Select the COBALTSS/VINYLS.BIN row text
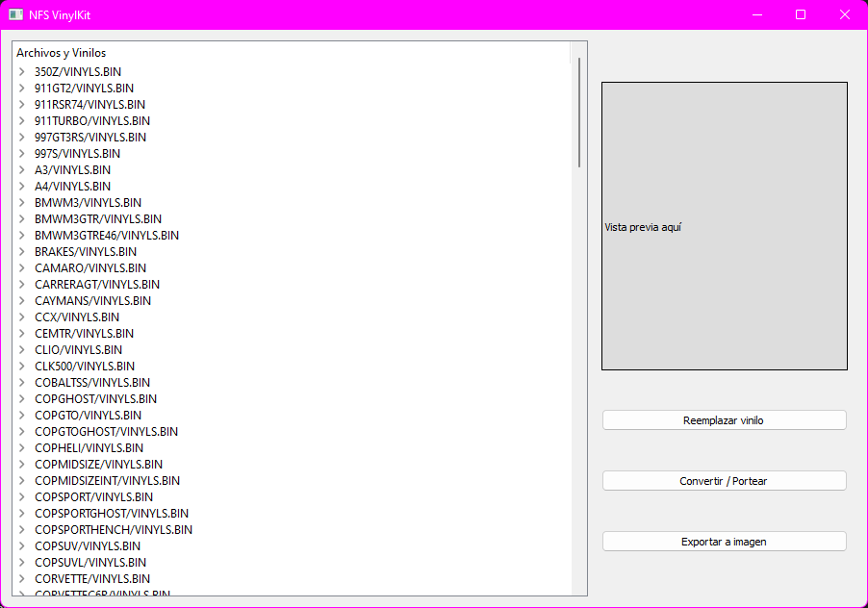This screenshot has height=608, width=868. click(91, 382)
